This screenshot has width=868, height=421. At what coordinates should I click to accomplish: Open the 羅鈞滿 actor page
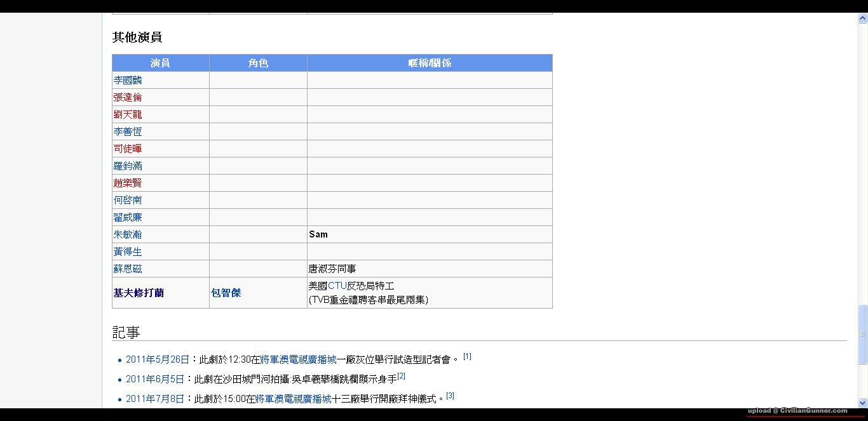coord(128,166)
